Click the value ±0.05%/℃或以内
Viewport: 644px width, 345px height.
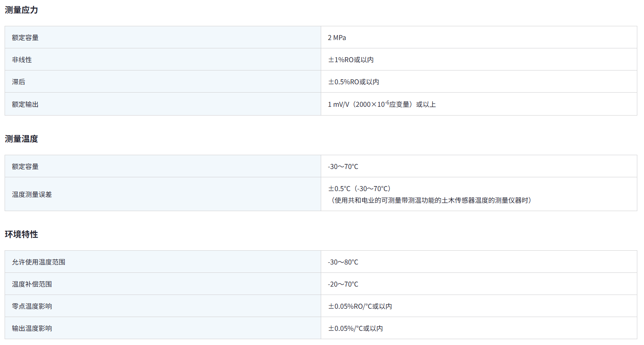click(x=355, y=328)
